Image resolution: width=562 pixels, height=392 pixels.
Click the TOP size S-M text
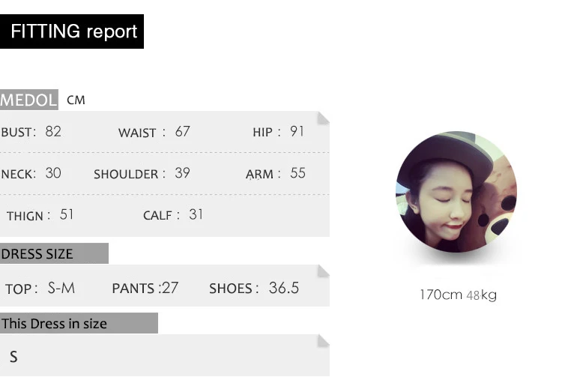click(61, 288)
